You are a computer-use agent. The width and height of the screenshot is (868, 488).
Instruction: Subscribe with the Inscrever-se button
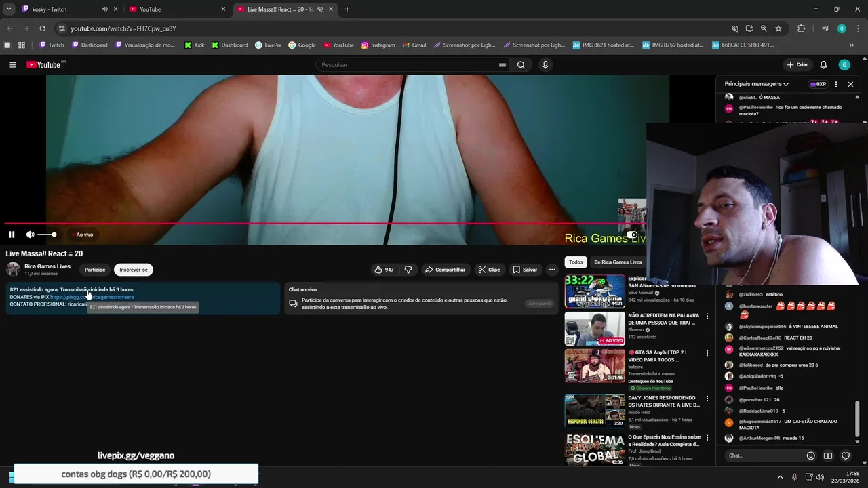pos(134,270)
